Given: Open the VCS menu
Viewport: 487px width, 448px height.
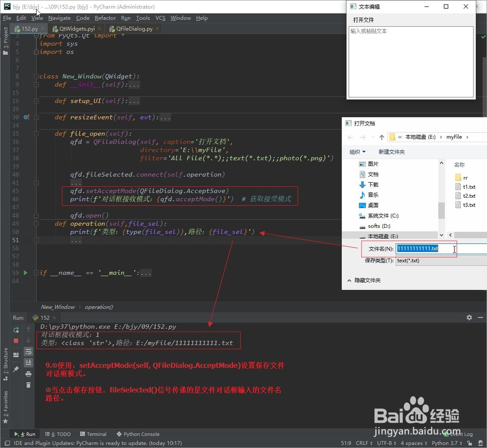Looking at the screenshot, I should [160, 18].
